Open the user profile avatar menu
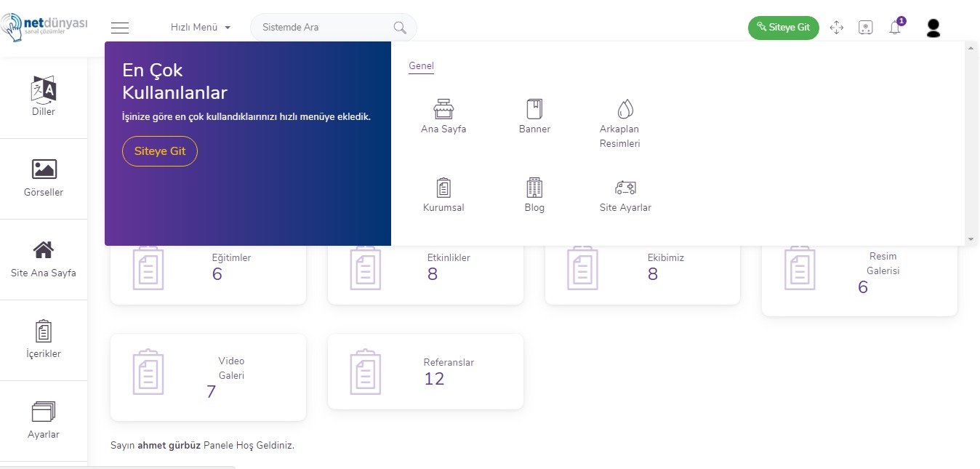This screenshot has width=980, height=469. (x=933, y=28)
